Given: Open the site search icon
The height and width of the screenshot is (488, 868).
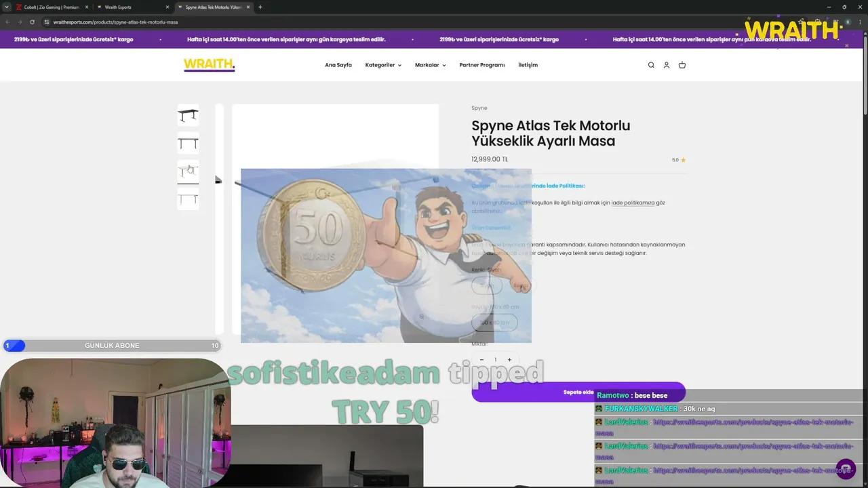Looking at the screenshot, I should coord(651,65).
